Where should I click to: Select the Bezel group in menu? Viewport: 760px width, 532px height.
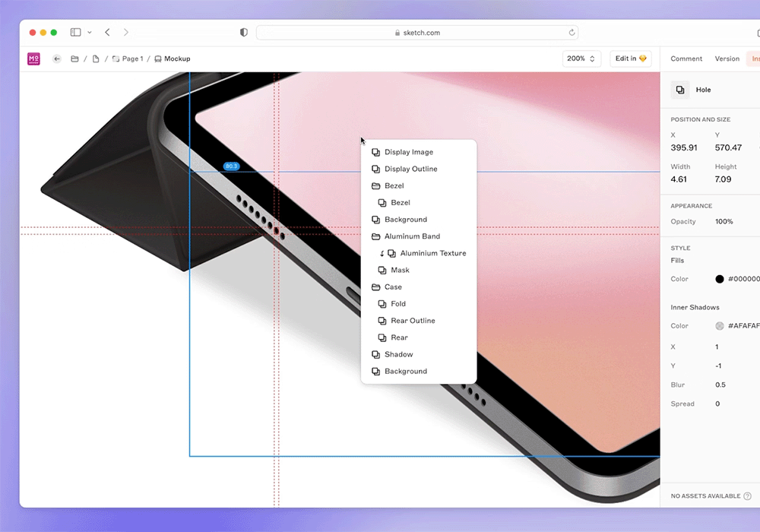pos(419,186)
